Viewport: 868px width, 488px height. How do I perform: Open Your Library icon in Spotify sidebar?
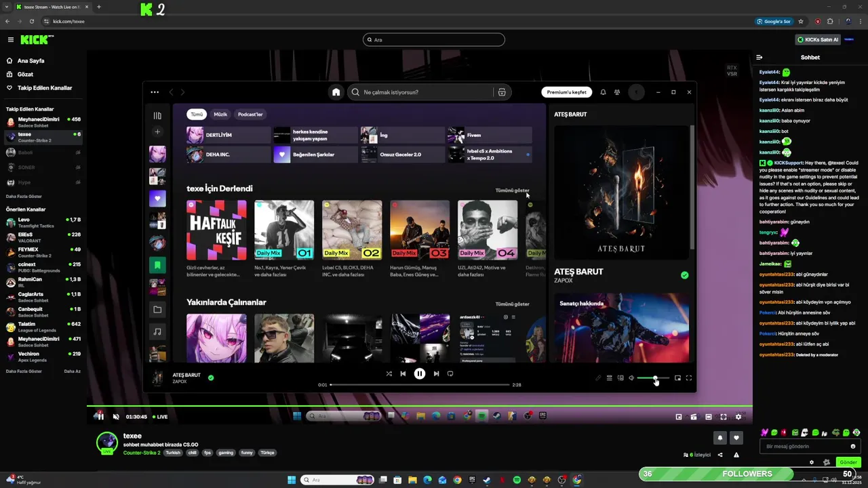[x=157, y=116]
